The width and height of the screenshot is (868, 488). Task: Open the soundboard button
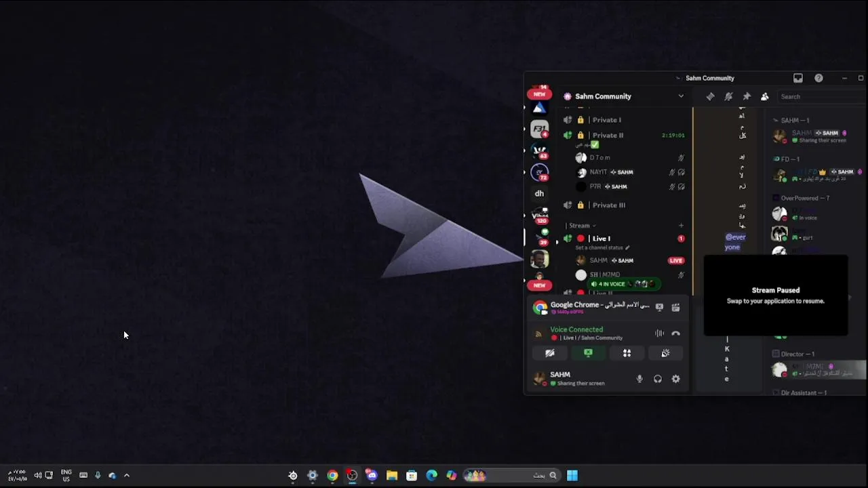click(665, 353)
